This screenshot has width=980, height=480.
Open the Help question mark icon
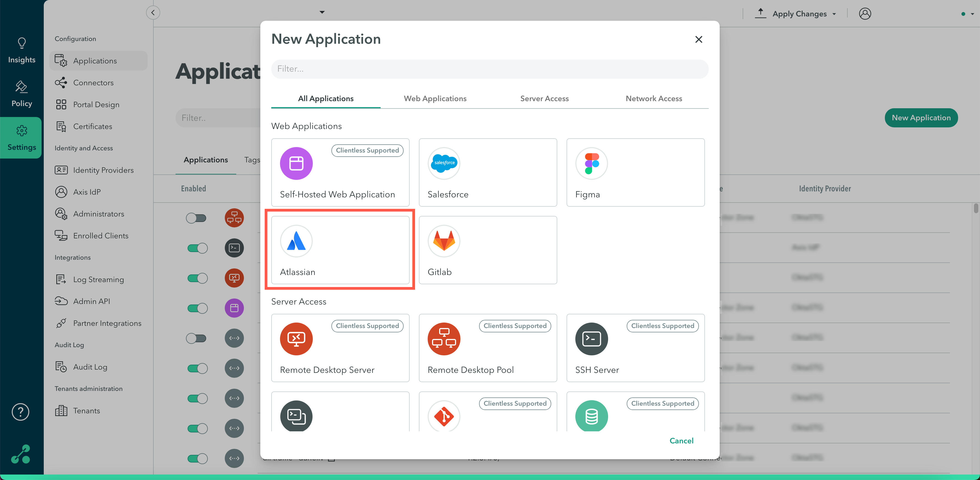pos(21,412)
